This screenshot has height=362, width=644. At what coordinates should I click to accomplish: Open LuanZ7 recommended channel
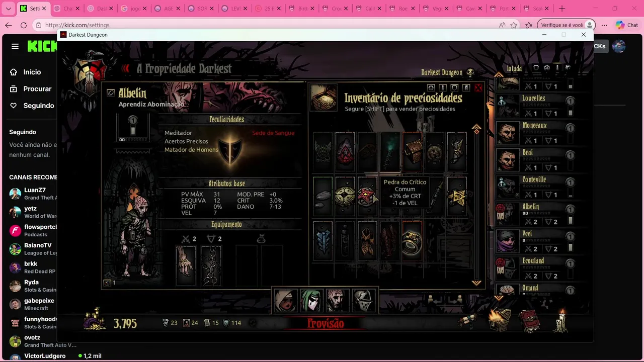pos(33,194)
